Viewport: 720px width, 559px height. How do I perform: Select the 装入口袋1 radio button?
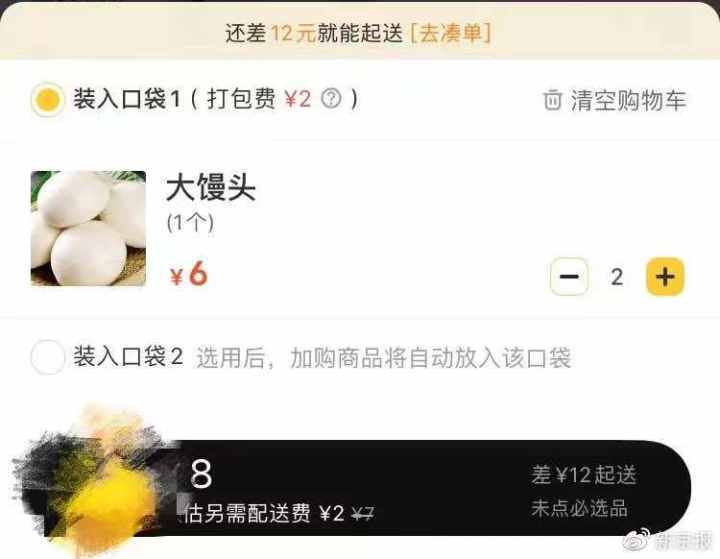point(47,99)
